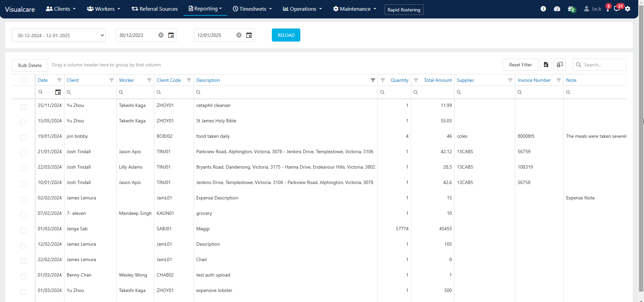The height and width of the screenshot is (302, 644).
Task: Go to Visualcare home logo
Action: pos(20,9)
